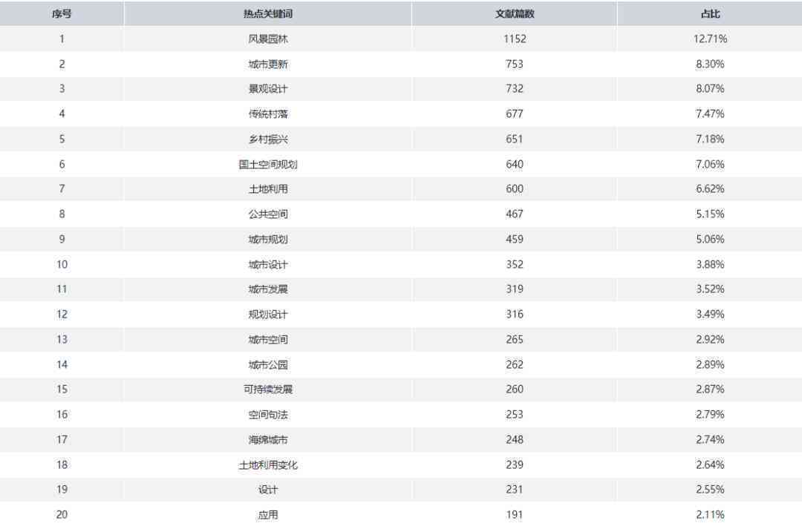Click the keyword 城市公园

(x=268, y=364)
